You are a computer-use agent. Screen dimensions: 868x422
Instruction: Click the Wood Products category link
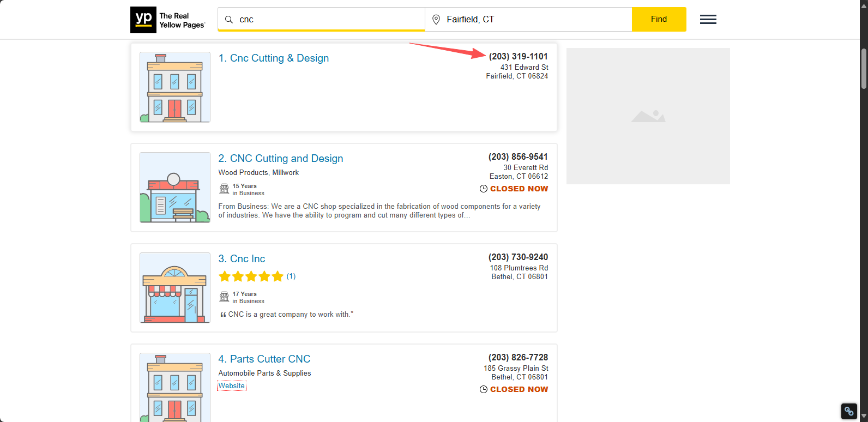point(243,172)
